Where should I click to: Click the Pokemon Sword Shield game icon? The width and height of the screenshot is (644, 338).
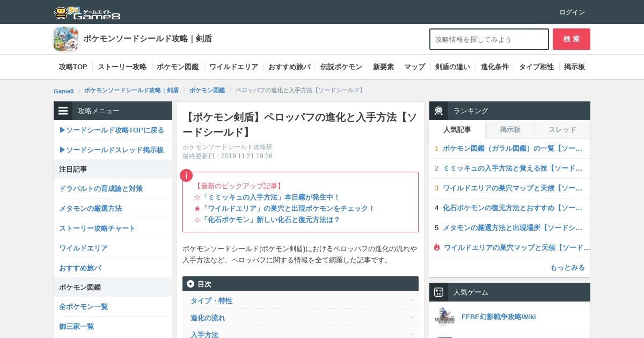pos(65,39)
